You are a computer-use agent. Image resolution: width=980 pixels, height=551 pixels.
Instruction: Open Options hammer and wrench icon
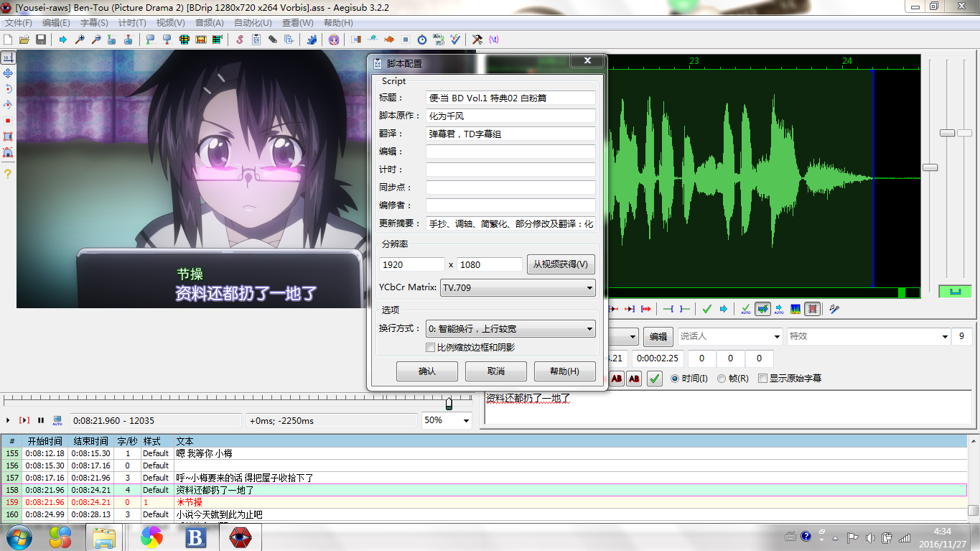click(x=477, y=40)
